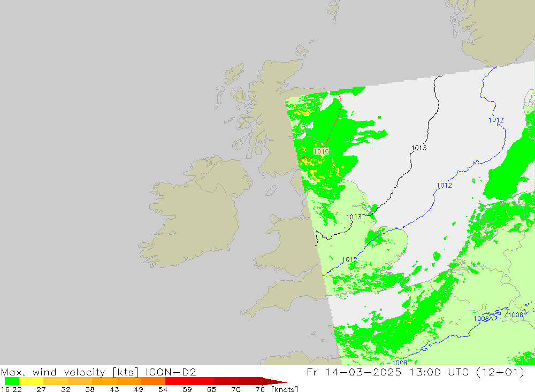535x392 pixels.
Task: Click the bright red swatch between 54 and 59
Action: (177, 381)
